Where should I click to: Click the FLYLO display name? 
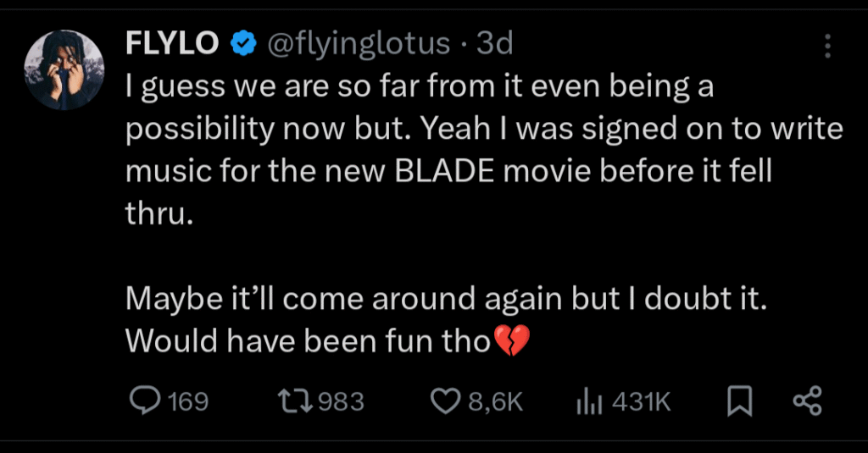(172, 44)
